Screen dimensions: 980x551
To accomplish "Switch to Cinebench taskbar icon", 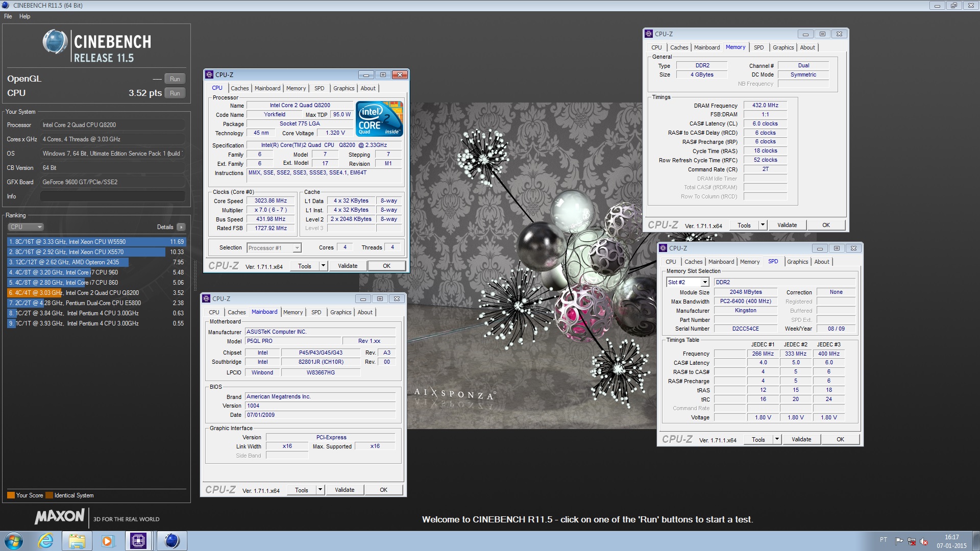I will pyautogui.click(x=171, y=541).
